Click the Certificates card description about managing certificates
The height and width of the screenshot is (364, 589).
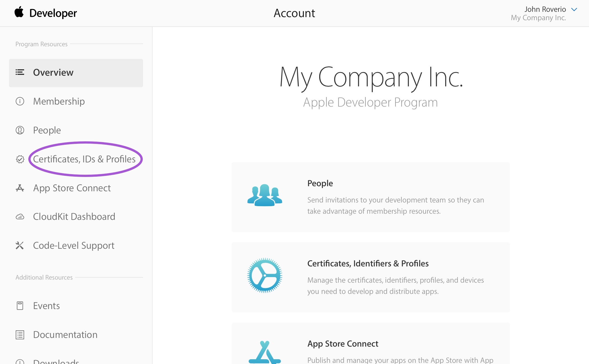tap(395, 286)
